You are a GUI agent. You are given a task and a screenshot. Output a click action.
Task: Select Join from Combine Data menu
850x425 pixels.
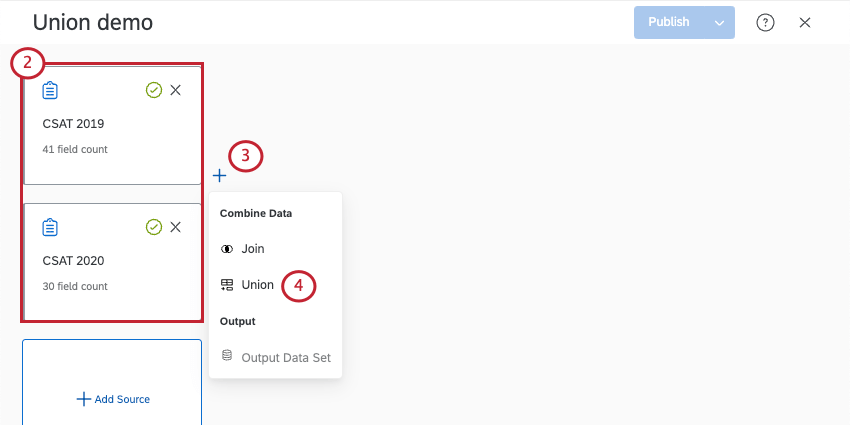click(x=253, y=248)
